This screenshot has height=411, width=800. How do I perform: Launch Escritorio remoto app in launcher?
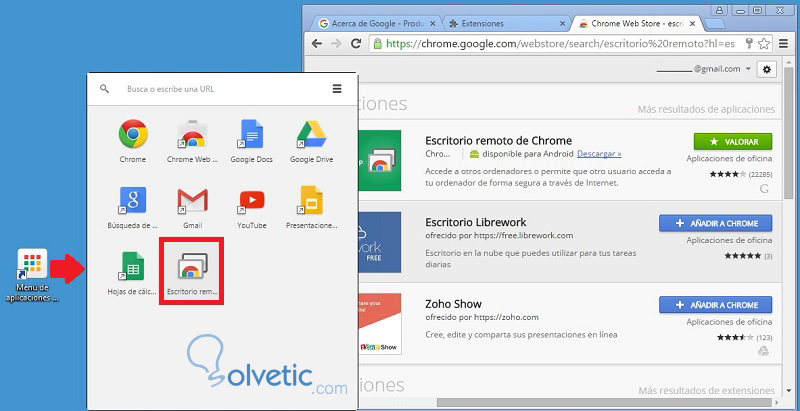pyautogui.click(x=192, y=266)
